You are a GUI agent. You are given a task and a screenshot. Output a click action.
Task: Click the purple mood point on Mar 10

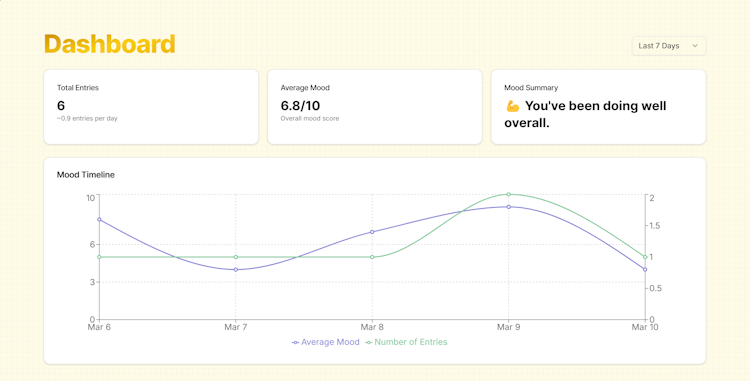[645, 270]
